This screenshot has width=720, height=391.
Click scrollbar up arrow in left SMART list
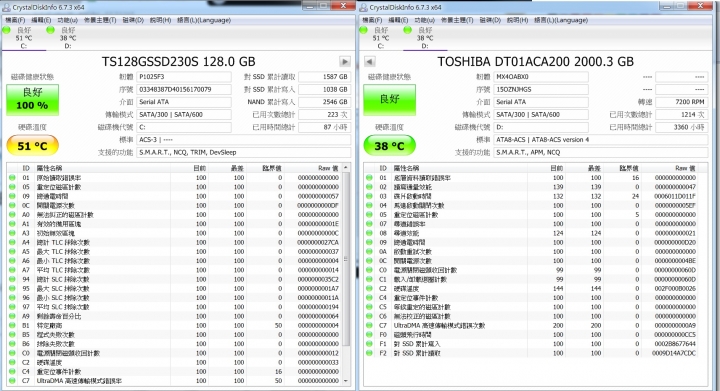(x=345, y=168)
